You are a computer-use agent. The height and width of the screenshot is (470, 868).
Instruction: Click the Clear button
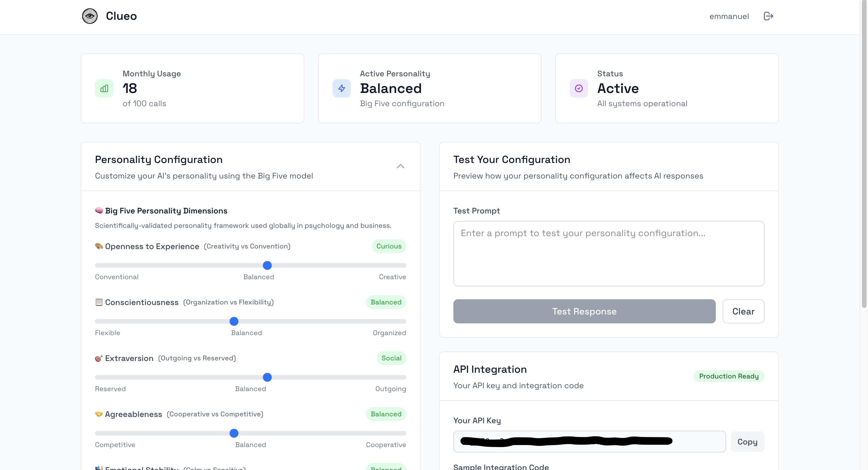click(743, 311)
